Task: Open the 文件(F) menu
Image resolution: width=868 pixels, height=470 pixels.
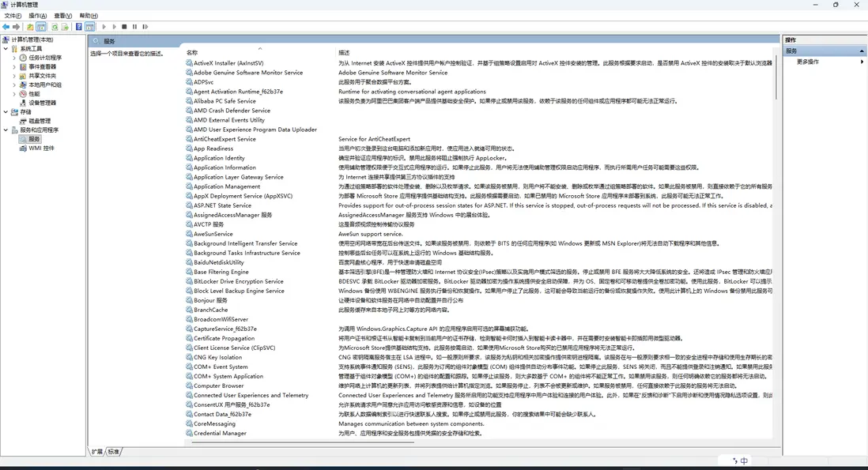Action: pos(13,16)
